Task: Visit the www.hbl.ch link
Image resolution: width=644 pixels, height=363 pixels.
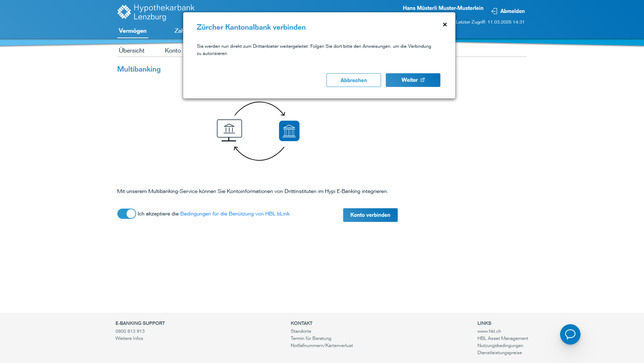Action: 489,331
